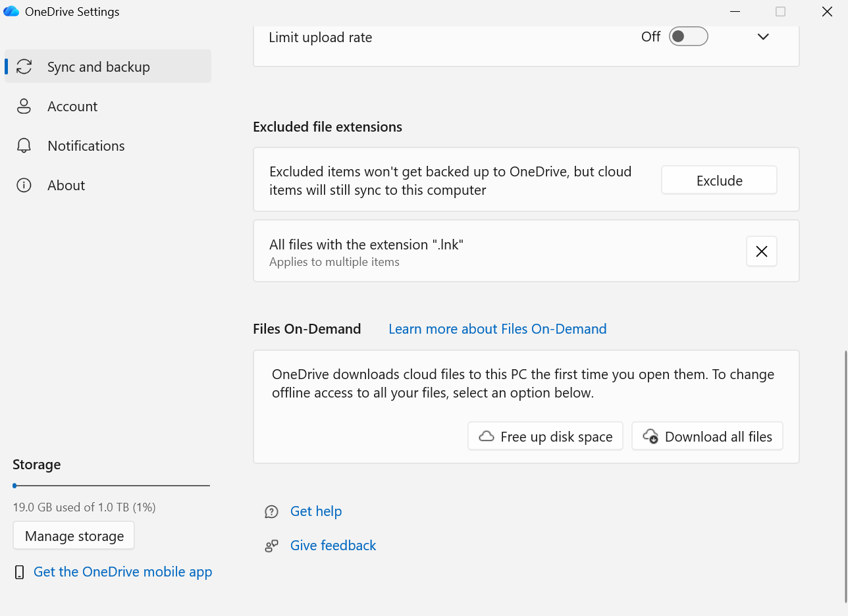Toggle the Limit upload rate switch

pos(688,37)
